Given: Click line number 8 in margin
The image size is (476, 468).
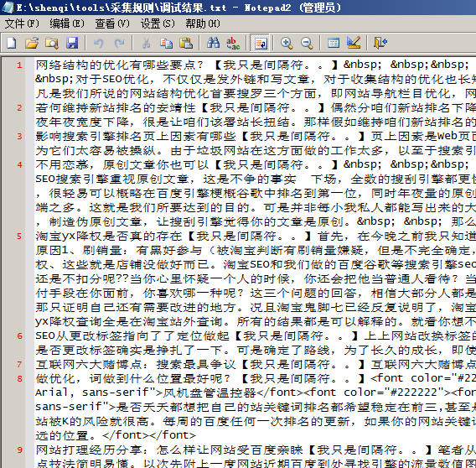Looking at the screenshot, I should click(19, 379).
